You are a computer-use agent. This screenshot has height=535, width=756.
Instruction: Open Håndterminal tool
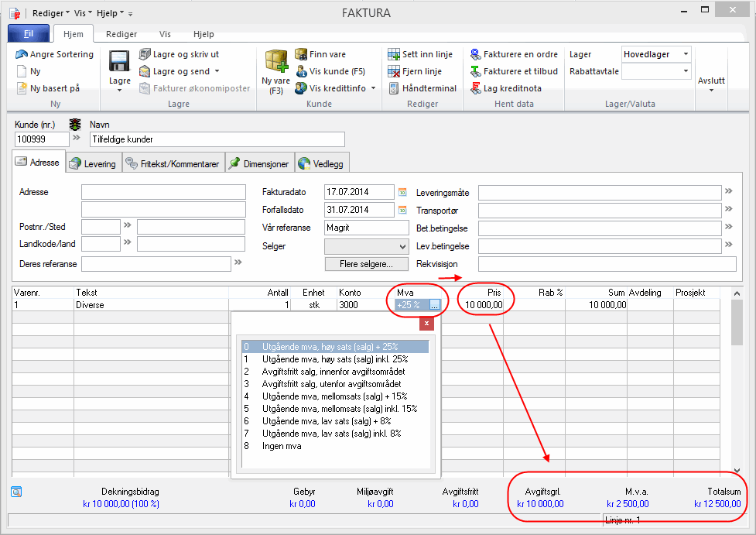pos(394,88)
